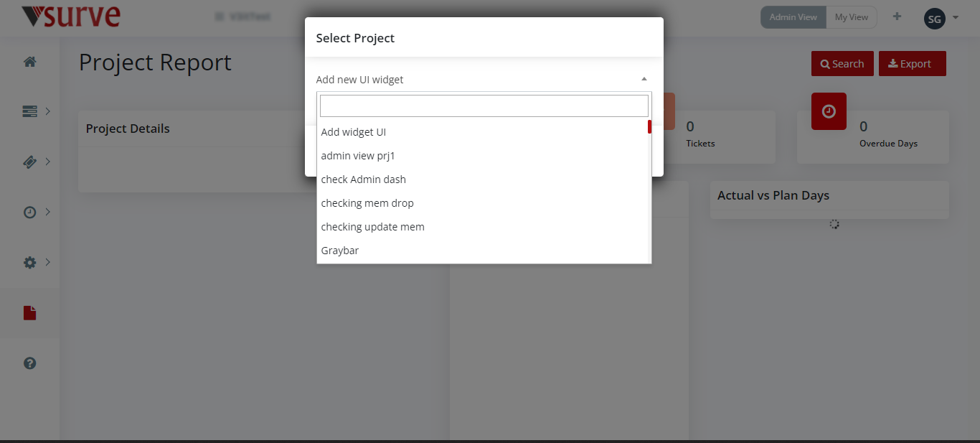Select the Add widget UI option
The height and width of the screenshot is (443, 980).
[482, 132]
